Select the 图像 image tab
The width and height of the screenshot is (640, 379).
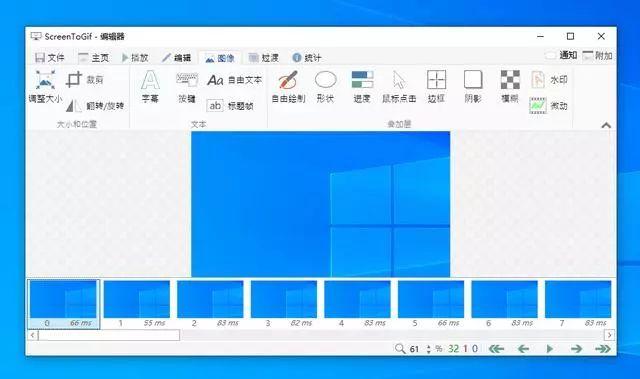pos(219,58)
